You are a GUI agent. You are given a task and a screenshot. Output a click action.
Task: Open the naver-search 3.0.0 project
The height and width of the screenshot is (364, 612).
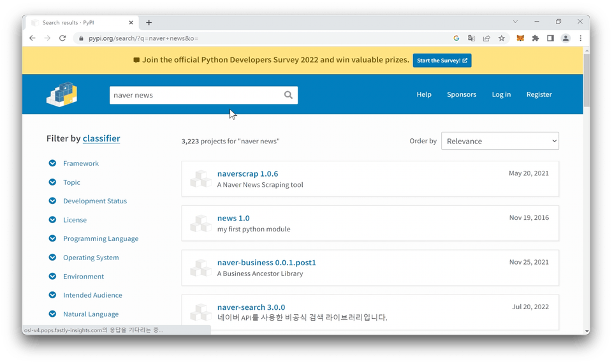pyautogui.click(x=251, y=307)
